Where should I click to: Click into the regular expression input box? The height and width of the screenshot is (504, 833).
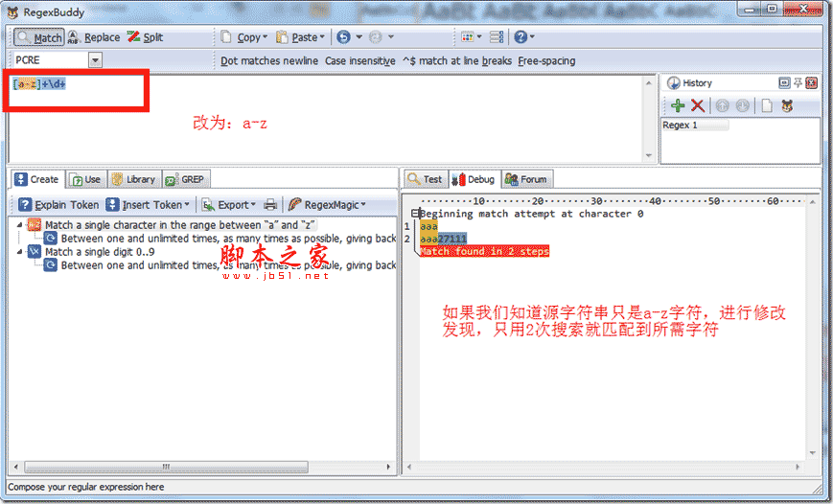pos(327,119)
